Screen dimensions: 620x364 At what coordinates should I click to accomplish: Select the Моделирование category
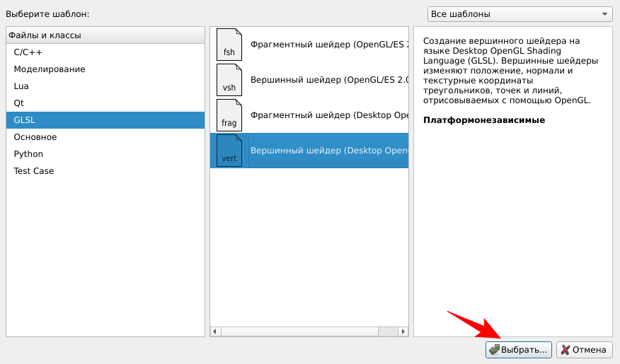pos(50,69)
